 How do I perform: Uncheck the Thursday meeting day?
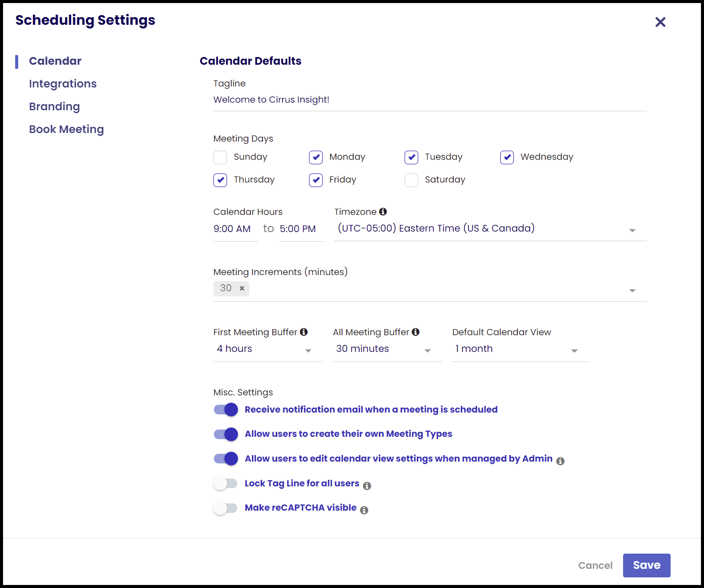point(220,180)
